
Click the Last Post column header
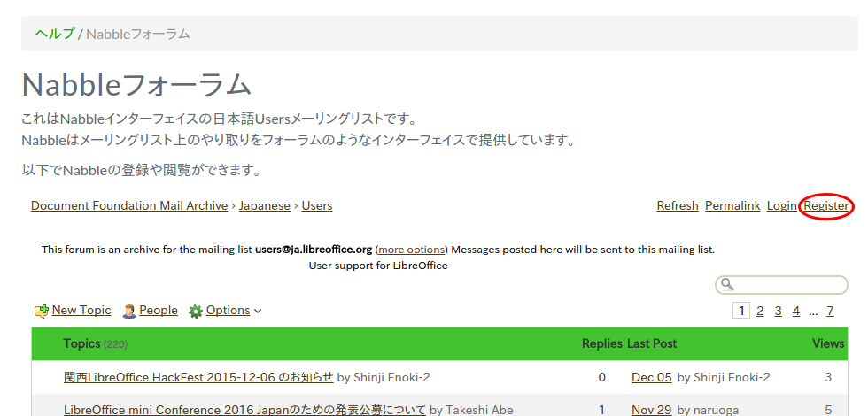(x=652, y=343)
